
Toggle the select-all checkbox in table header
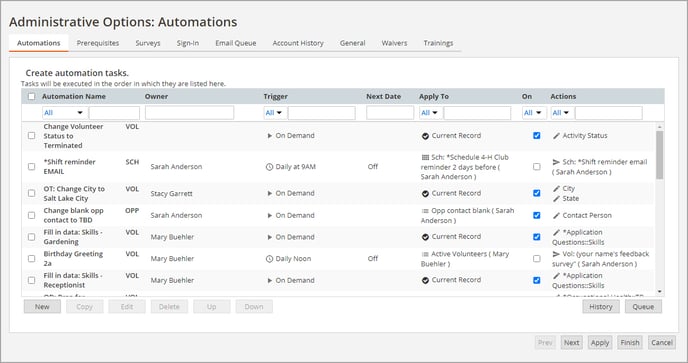tap(32, 97)
